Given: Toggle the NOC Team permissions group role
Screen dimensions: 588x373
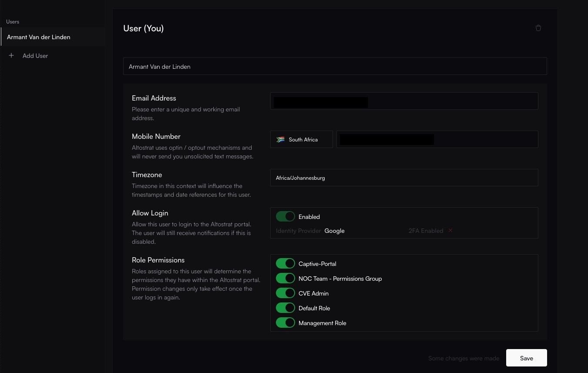Looking at the screenshot, I should [286, 279].
